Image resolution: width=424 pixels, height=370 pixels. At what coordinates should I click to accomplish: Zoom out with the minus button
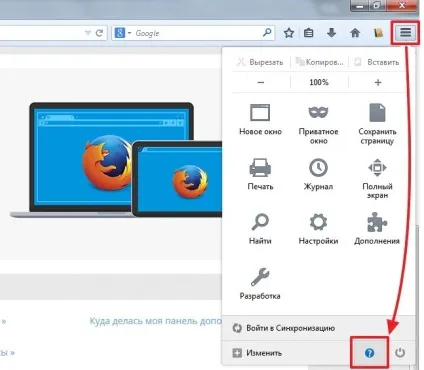261,82
